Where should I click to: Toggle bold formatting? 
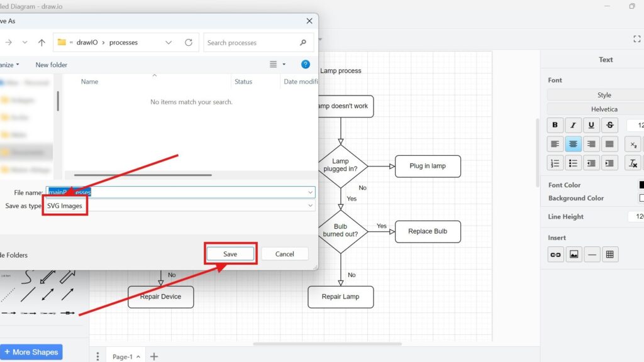555,125
